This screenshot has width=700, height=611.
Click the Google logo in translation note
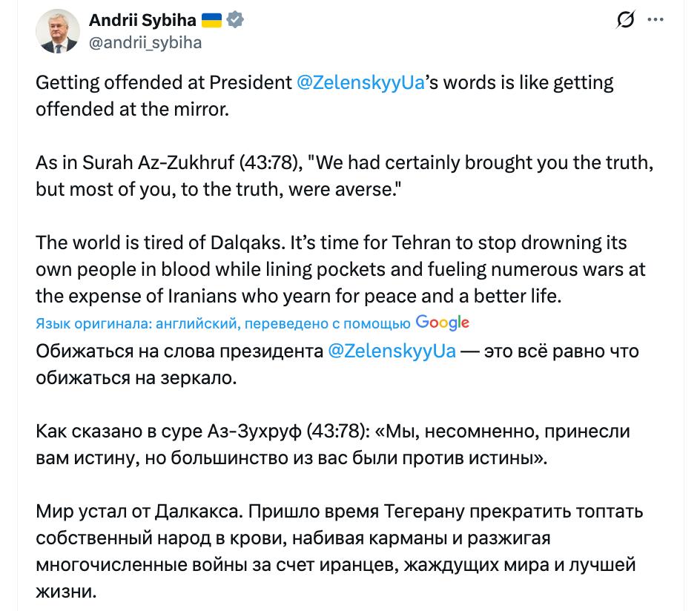(x=443, y=323)
